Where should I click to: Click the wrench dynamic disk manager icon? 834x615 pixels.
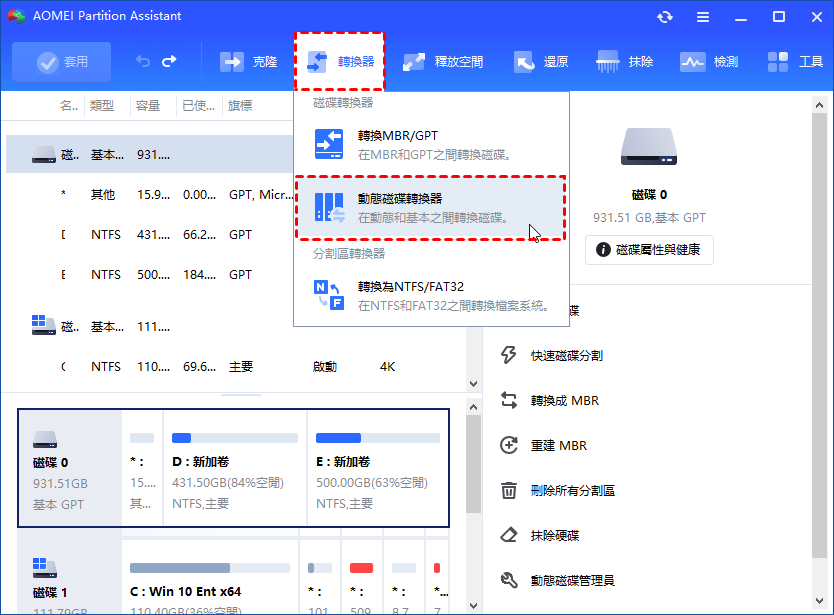[508, 580]
